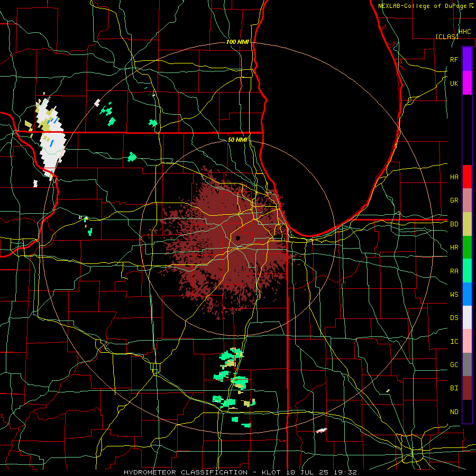Click the "10 JUL 25 19:32" timestamp
Image resolution: width=476 pixels, height=476 pixels.
click(321, 472)
